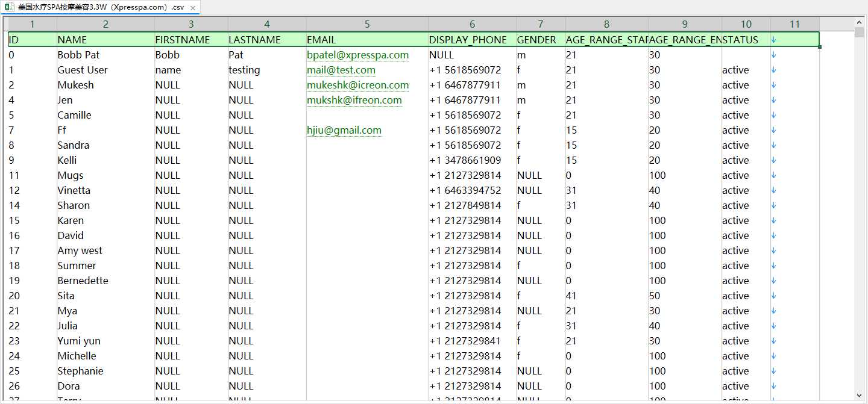The height and width of the screenshot is (404, 868).
Task: Select column 2 header
Action: [x=105, y=24]
